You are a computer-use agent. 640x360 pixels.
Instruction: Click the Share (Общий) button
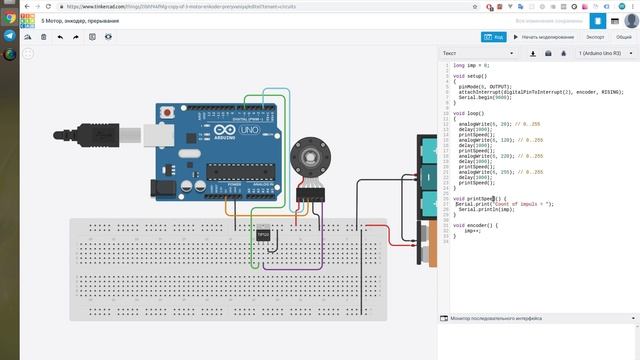624,37
